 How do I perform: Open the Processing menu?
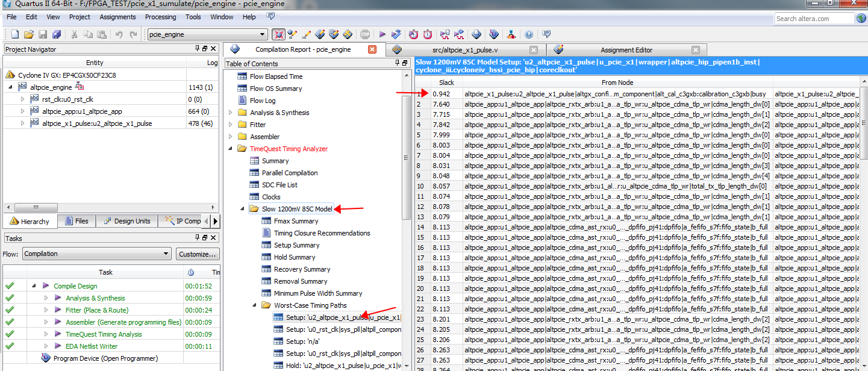pyautogui.click(x=161, y=17)
